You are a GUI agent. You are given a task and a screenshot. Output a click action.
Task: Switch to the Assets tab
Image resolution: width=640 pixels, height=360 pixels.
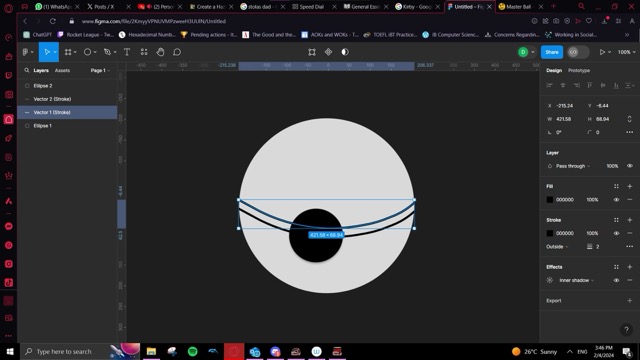click(62, 71)
